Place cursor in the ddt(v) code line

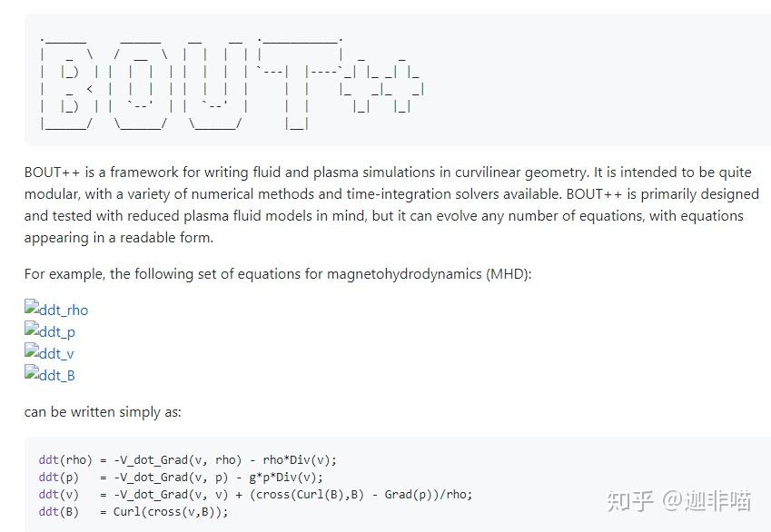255,494
